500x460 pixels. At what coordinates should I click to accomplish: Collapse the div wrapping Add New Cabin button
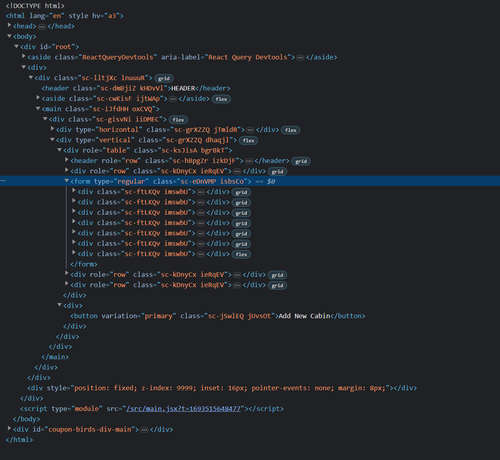pos(59,304)
